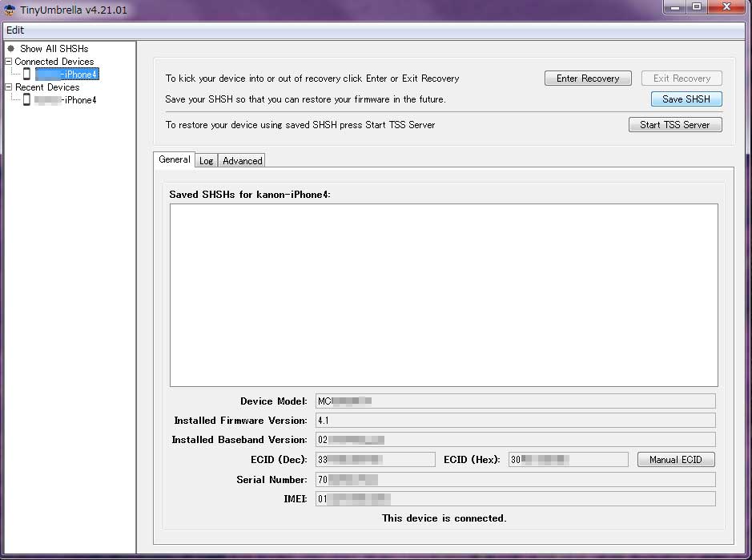Click the IMEI field
Viewport: 752px width, 560px height.
click(x=515, y=498)
